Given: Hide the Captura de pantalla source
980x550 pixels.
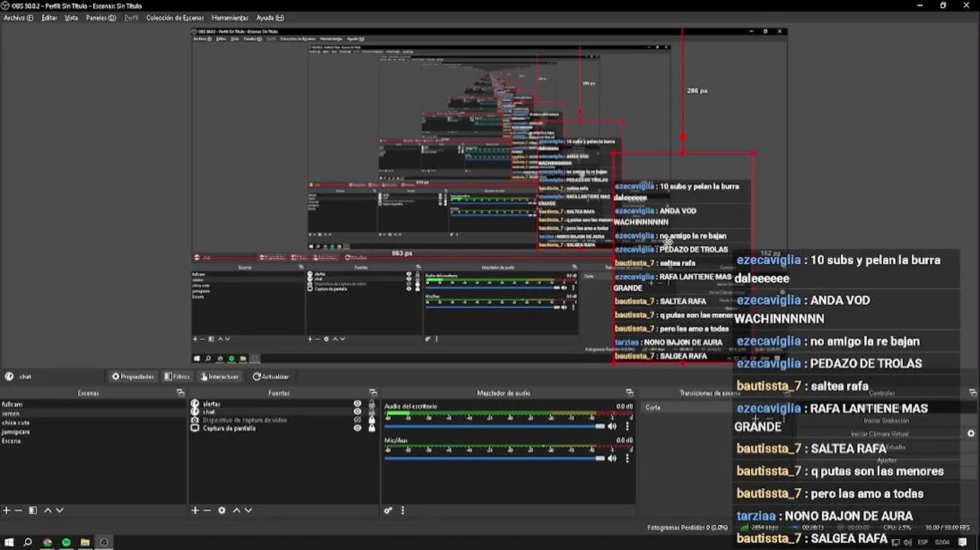Looking at the screenshot, I should click(357, 429).
